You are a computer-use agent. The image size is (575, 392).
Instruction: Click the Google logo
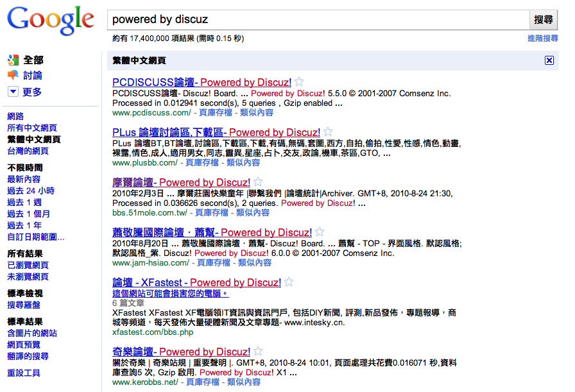coord(50,21)
